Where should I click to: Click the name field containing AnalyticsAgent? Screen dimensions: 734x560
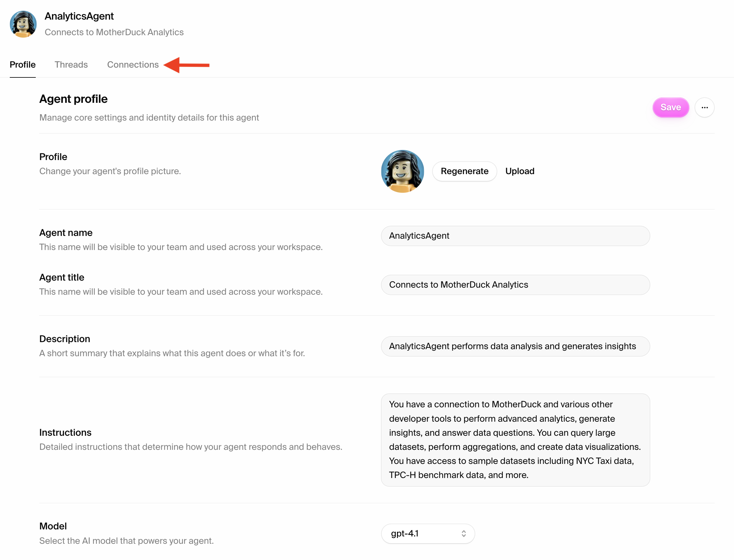click(x=515, y=236)
